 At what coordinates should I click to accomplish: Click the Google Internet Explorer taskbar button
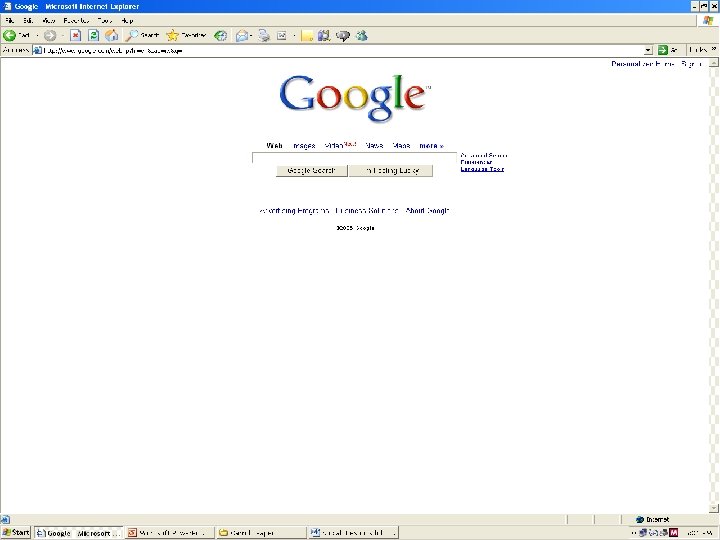(79, 533)
